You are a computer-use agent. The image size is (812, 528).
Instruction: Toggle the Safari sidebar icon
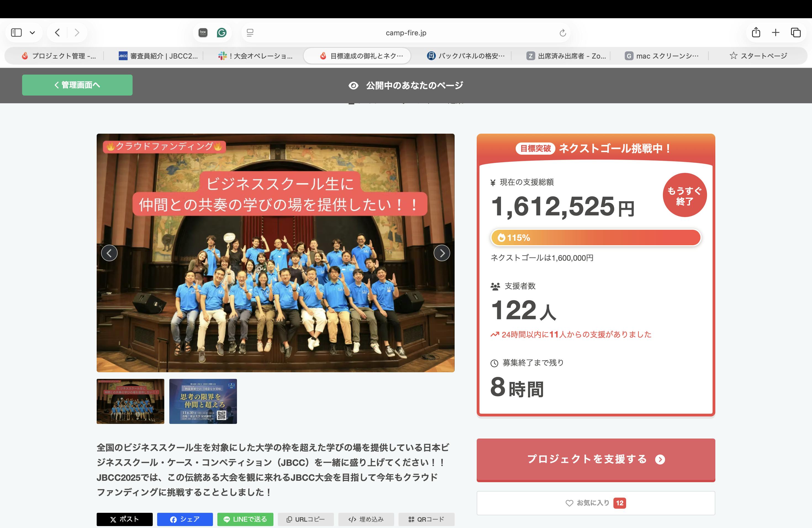16,32
